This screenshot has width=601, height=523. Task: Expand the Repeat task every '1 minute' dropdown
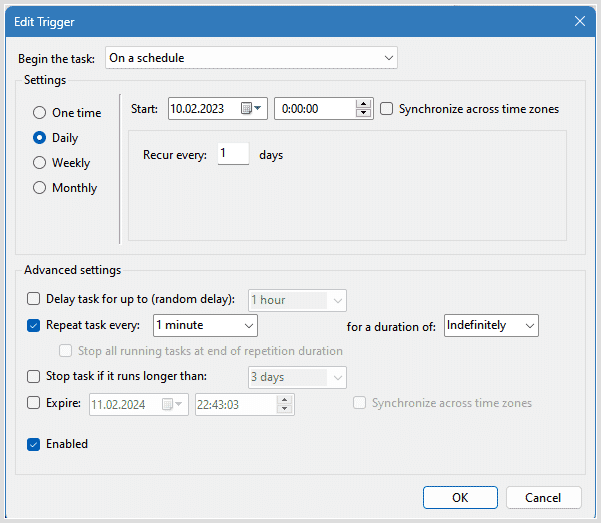[x=205, y=326]
